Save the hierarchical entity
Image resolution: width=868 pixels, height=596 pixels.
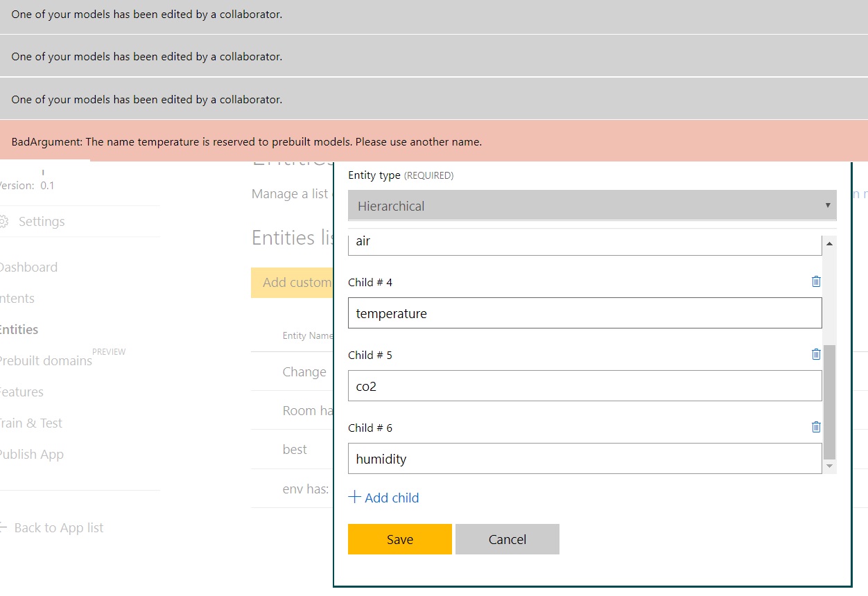[400, 539]
